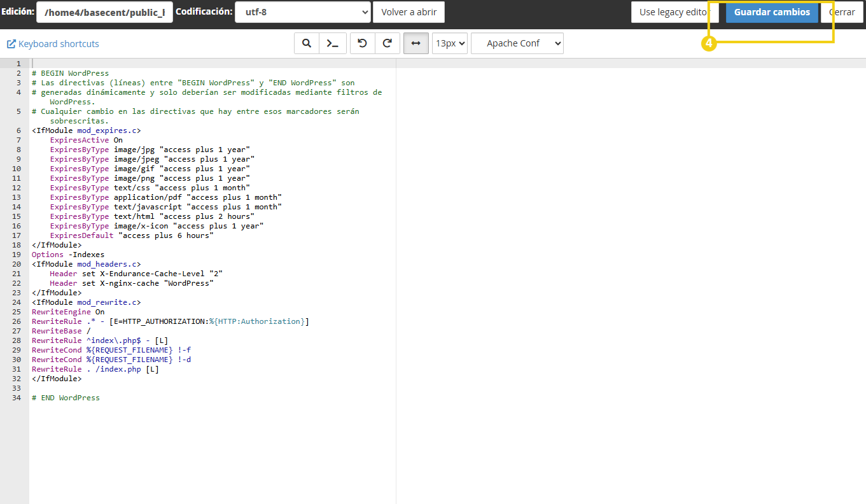Click the Cerrar button
The image size is (866, 504).
tap(842, 12)
